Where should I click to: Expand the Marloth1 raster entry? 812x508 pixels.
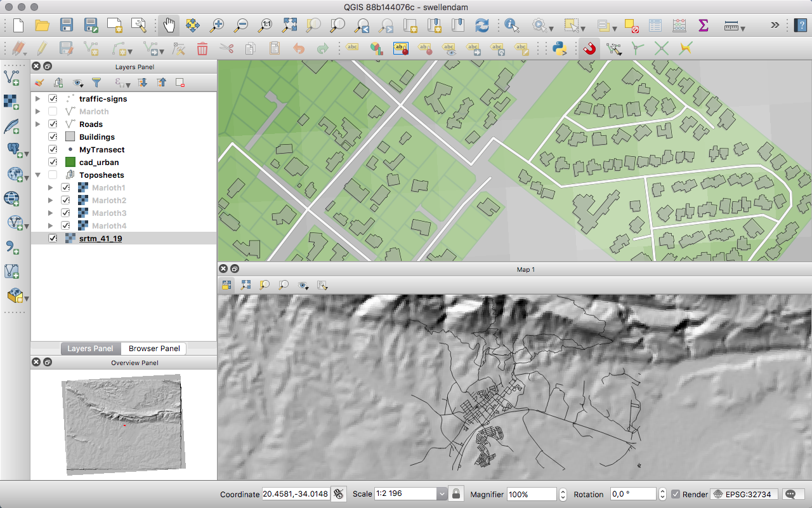tap(51, 188)
